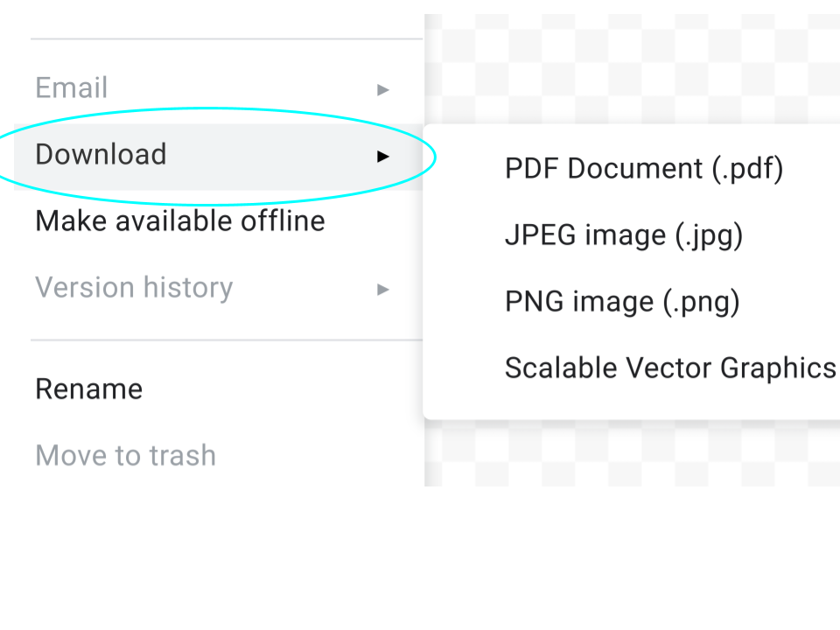Download as JPEG image (.jpg)
This screenshot has height=630, width=840.
(x=623, y=235)
